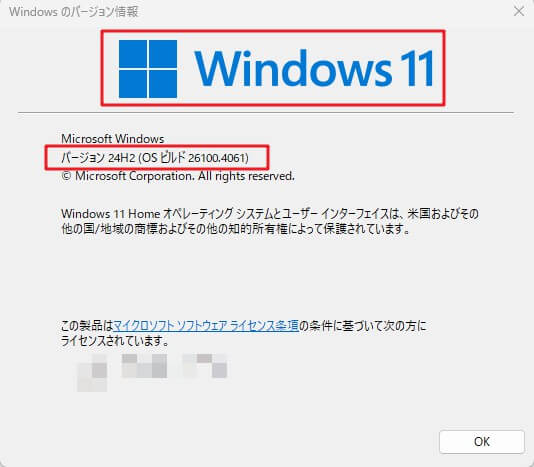This screenshot has height=467, width=534.
Task: Click the blue Windows 11 logo icon
Action: pos(148,69)
